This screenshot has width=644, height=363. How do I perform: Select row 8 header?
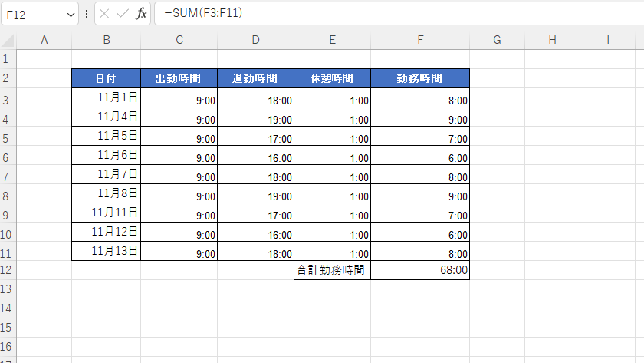pos(8,193)
